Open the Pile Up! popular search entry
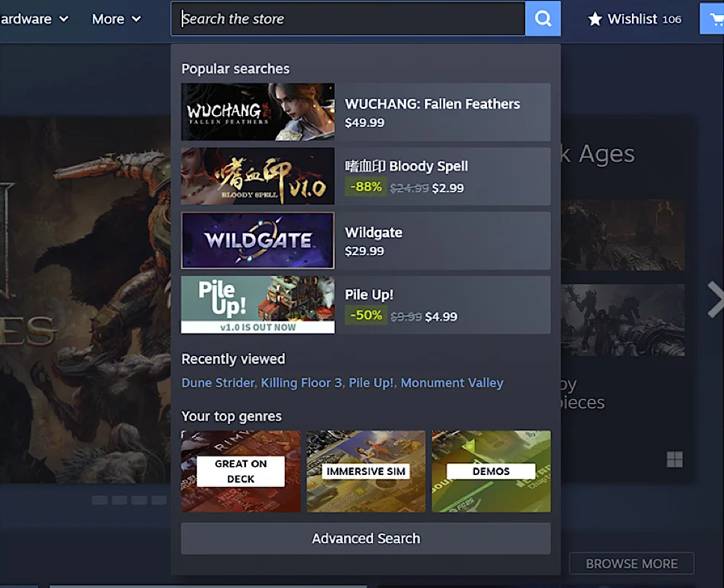 click(366, 304)
